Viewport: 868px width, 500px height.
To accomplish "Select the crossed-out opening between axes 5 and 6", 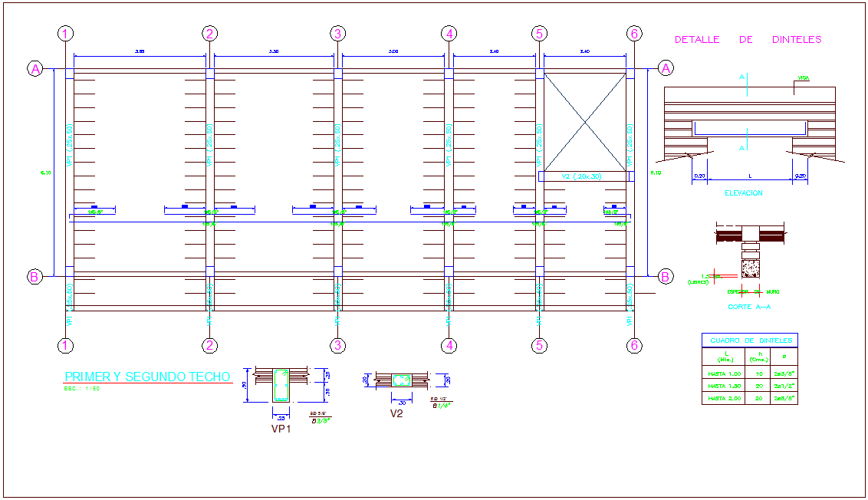I will (x=585, y=121).
